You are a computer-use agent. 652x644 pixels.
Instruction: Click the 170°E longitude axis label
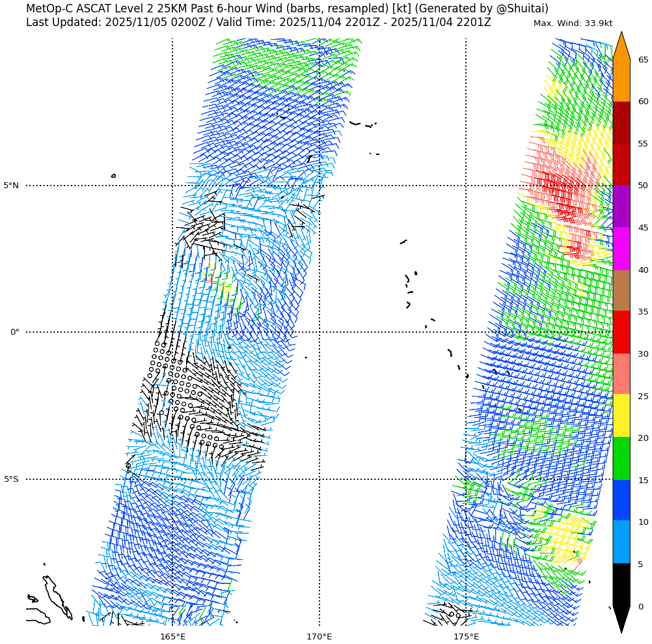pyautogui.click(x=319, y=636)
